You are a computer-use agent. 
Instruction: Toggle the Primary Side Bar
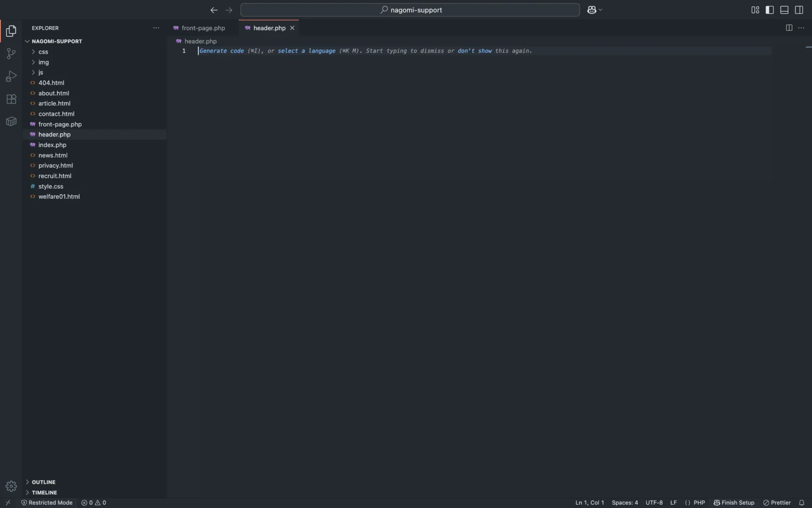click(x=770, y=10)
